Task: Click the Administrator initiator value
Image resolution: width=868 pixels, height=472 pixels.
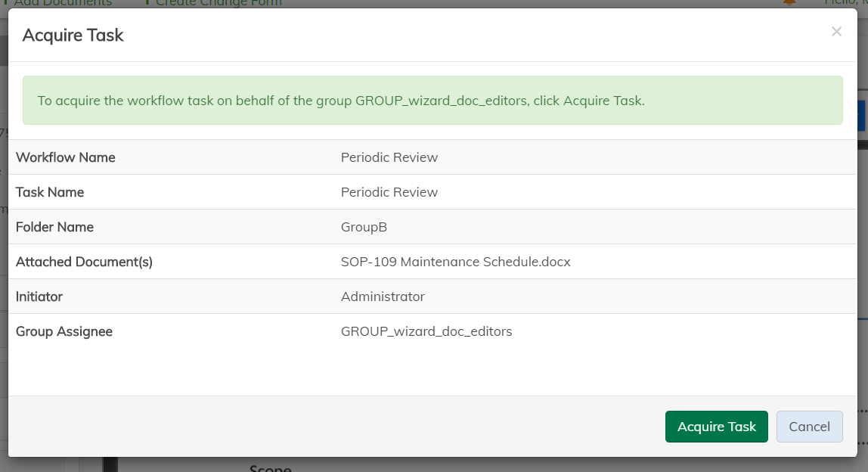Action: 383,297
